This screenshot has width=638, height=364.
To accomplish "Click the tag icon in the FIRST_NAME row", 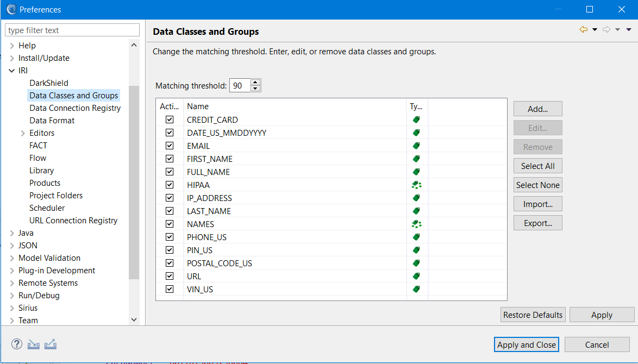I will (416, 159).
